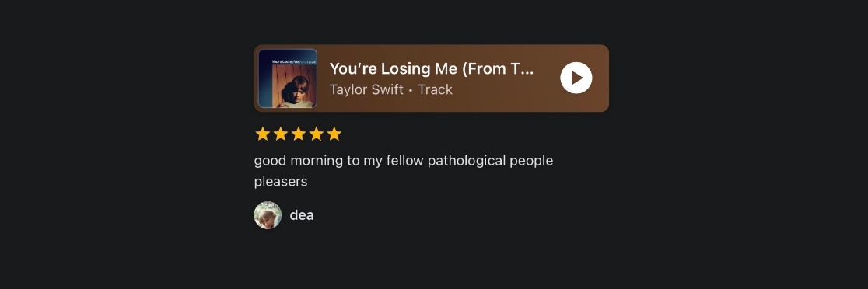This screenshot has height=289, width=868.
Task: Play the You're Losing Me track
Action: click(576, 78)
